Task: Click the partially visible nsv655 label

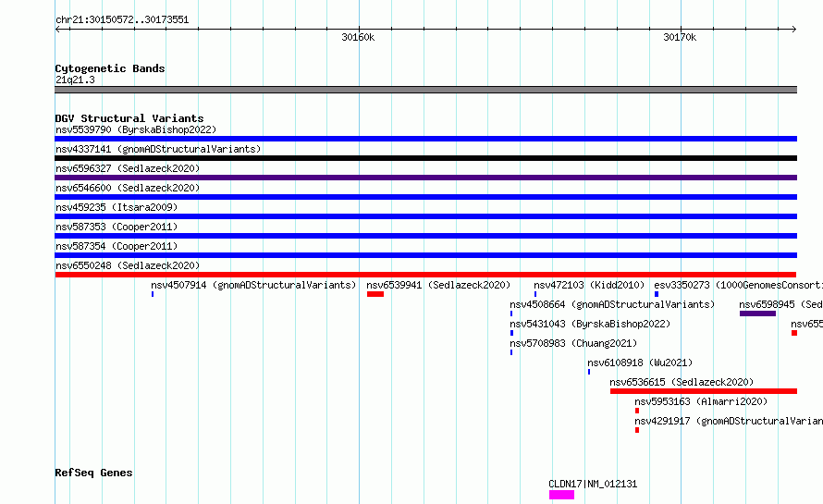Action: (x=806, y=324)
